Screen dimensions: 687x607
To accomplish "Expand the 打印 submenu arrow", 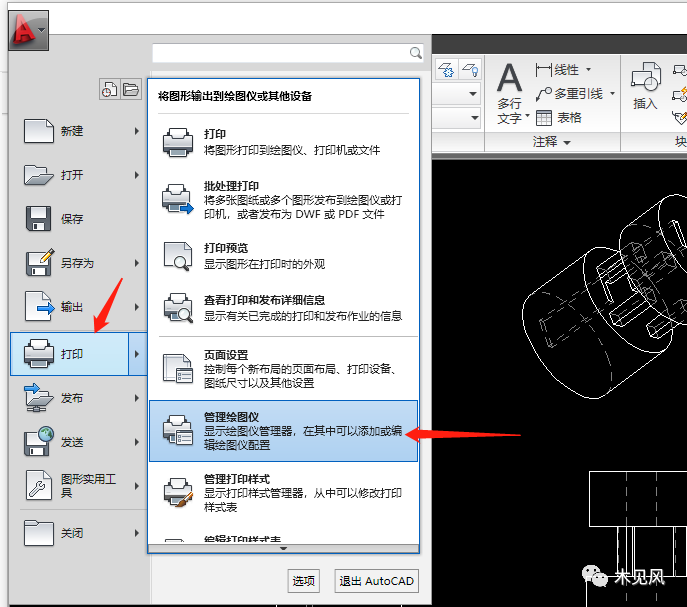I will pyautogui.click(x=137, y=354).
